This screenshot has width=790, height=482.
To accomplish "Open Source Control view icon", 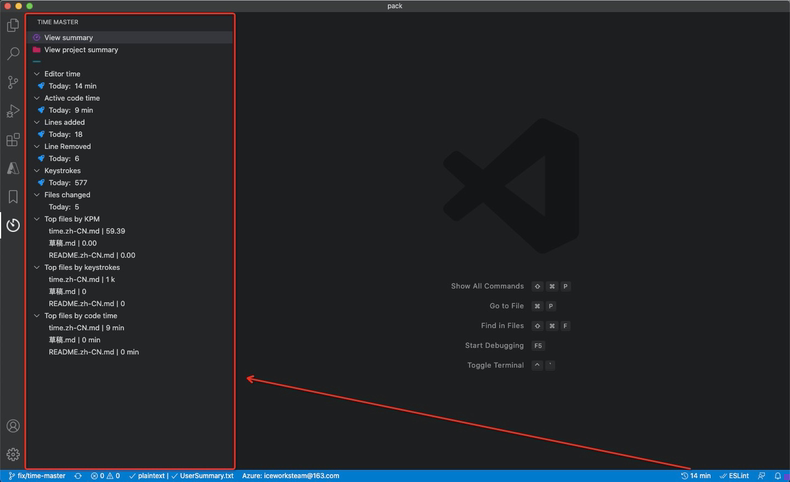I will tap(13, 82).
